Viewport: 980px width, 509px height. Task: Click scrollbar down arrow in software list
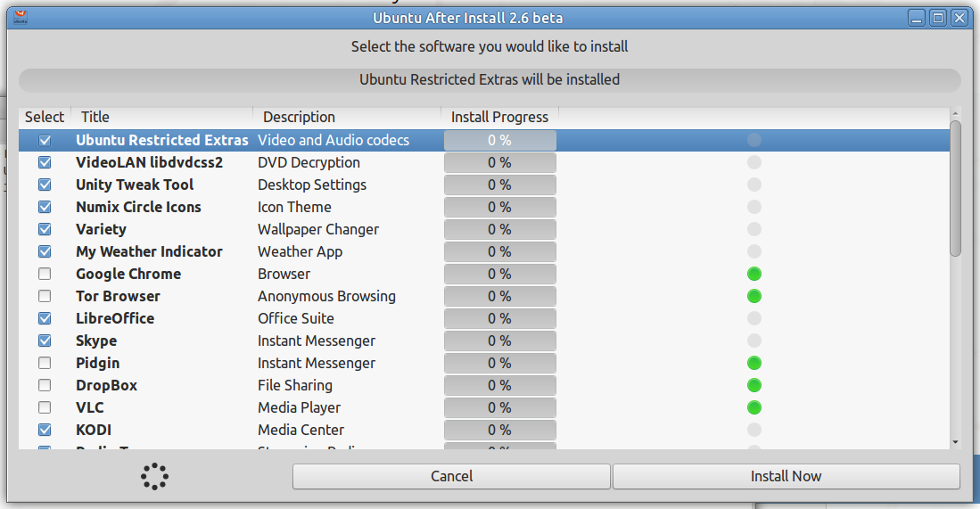(x=955, y=442)
